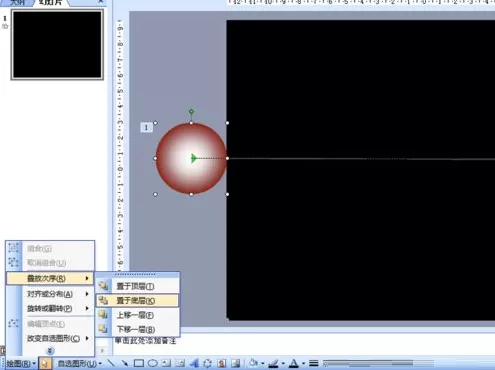Expand the 改变自选图形(C) submenu
The image size is (495, 370).
tap(50, 338)
